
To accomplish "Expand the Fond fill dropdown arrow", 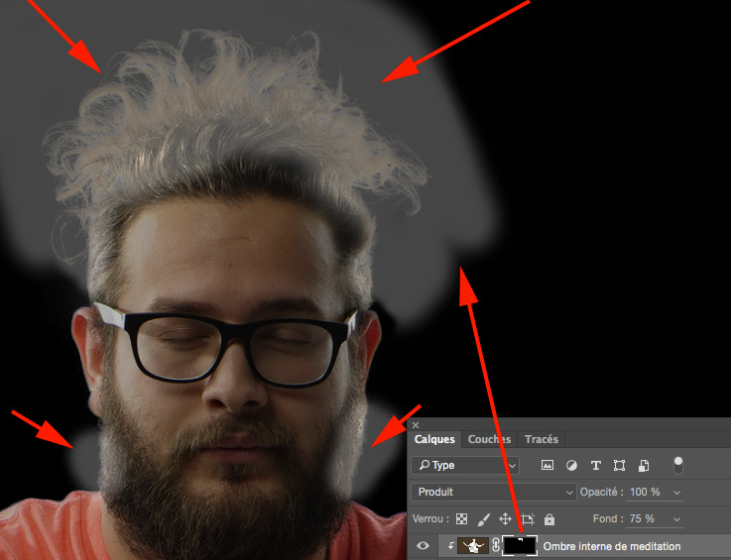I will pyautogui.click(x=676, y=519).
